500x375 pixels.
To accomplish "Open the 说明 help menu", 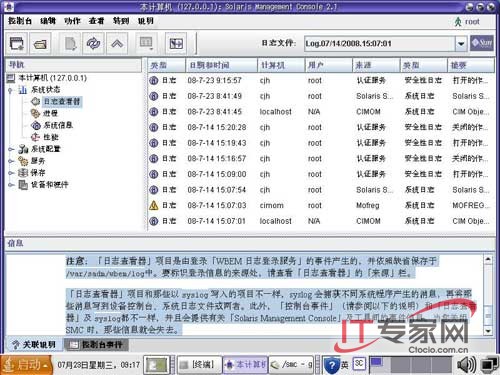I will [x=146, y=21].
